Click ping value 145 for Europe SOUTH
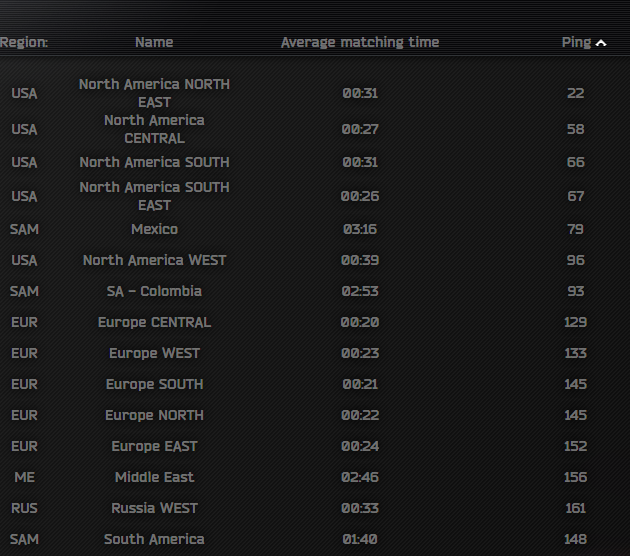The height and width of the screenshot is (556, 630). (575, 384)
